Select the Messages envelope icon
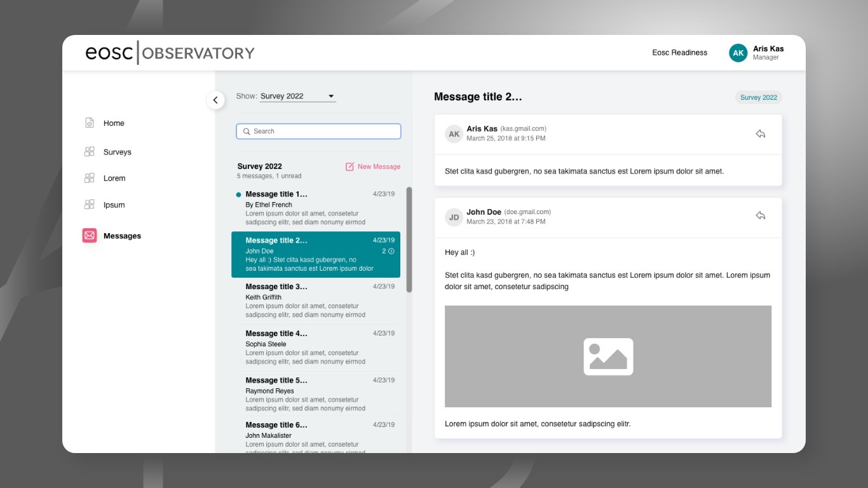The height and width of the screenshot is (488, 868). tap(89, 235)
